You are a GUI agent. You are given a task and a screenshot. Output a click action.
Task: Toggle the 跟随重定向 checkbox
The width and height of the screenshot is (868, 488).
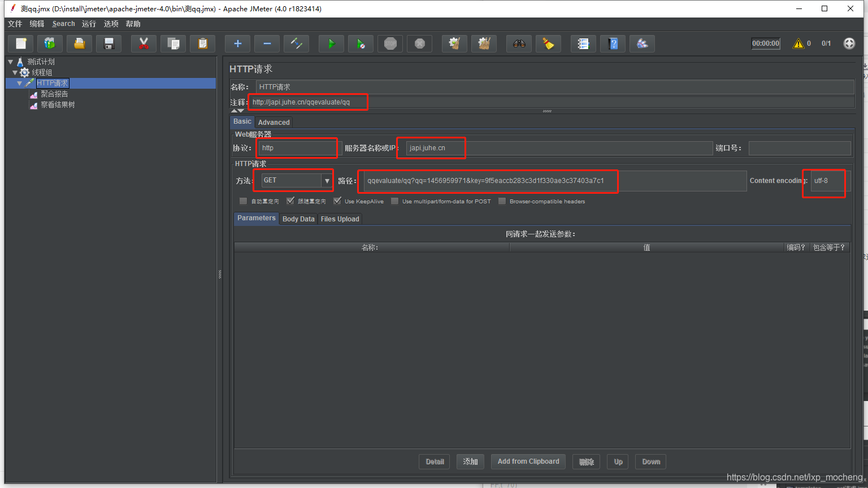290,201
